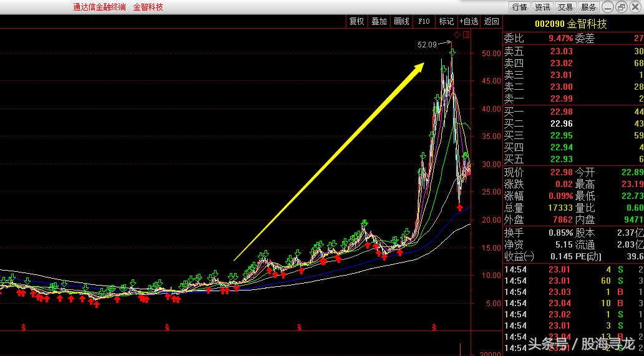
Task: Open the 资讯 news menu
Action: click(542, 7)
